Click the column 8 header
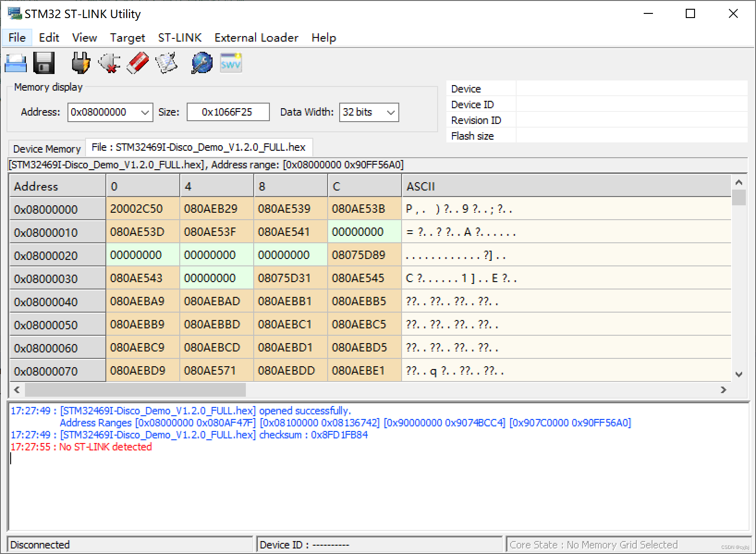Image resolution: width=756 pixels, height=554 pixels. [x=291, y=186]
